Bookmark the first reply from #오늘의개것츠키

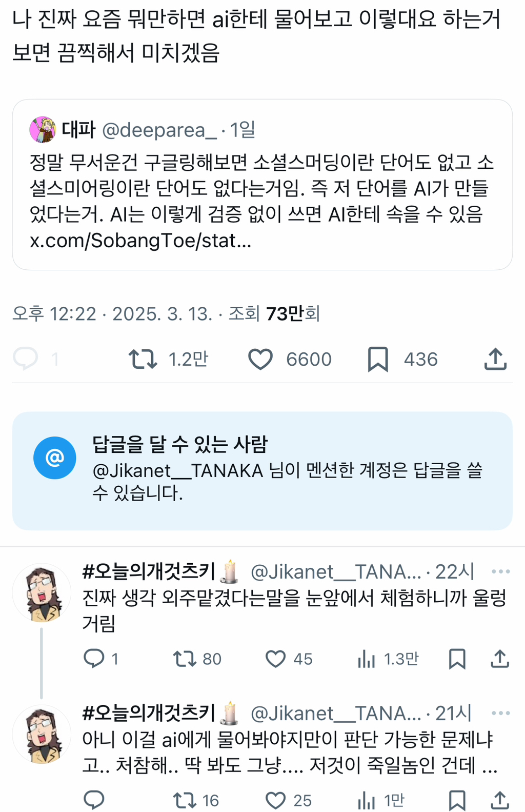pyautogui.click(x=457, y=659)
